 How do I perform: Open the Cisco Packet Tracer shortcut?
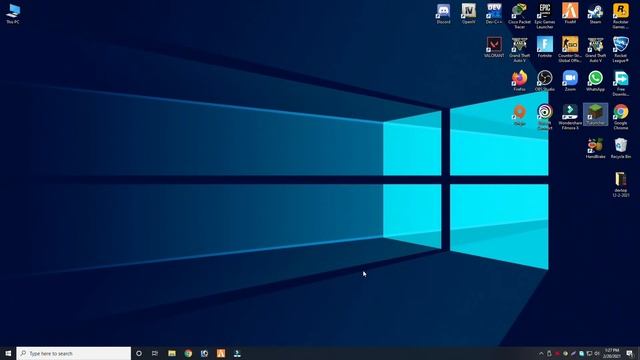tap(519, 16)
